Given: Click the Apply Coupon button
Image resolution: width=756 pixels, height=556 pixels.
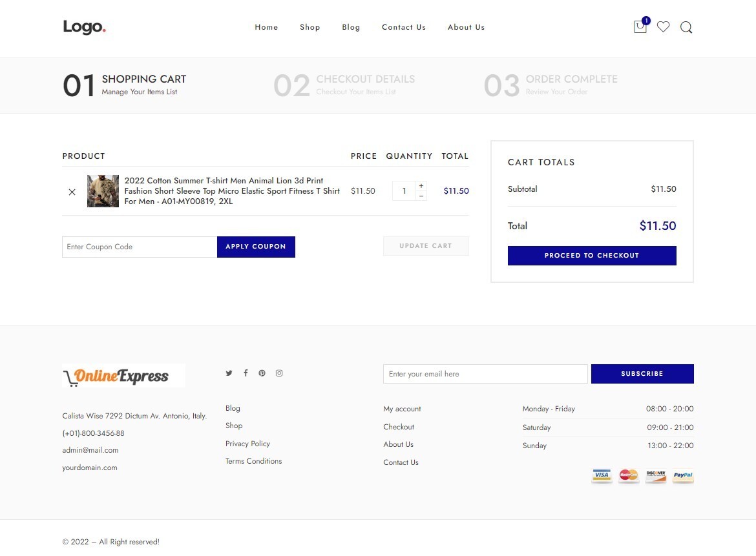Looking at the screenshot, I should tap(256, 247).
